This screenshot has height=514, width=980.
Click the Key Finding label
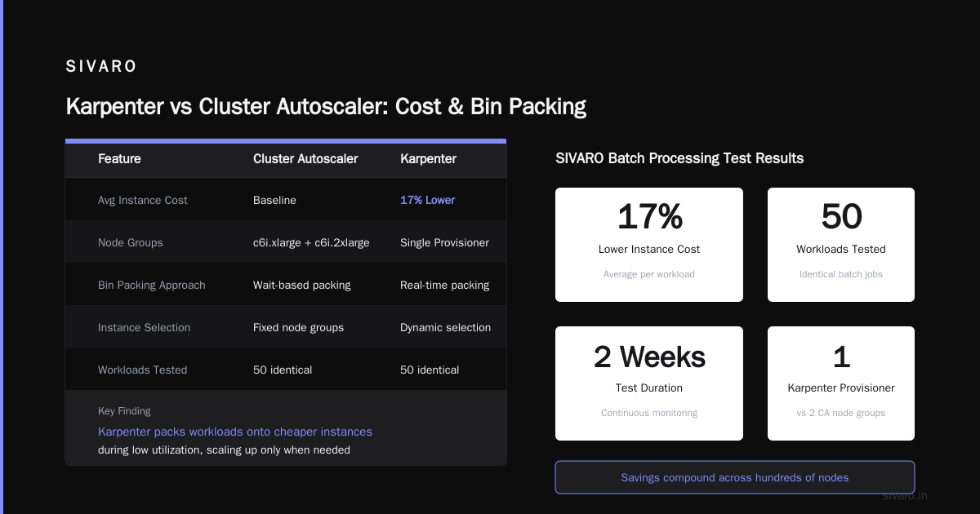[124, 411]
